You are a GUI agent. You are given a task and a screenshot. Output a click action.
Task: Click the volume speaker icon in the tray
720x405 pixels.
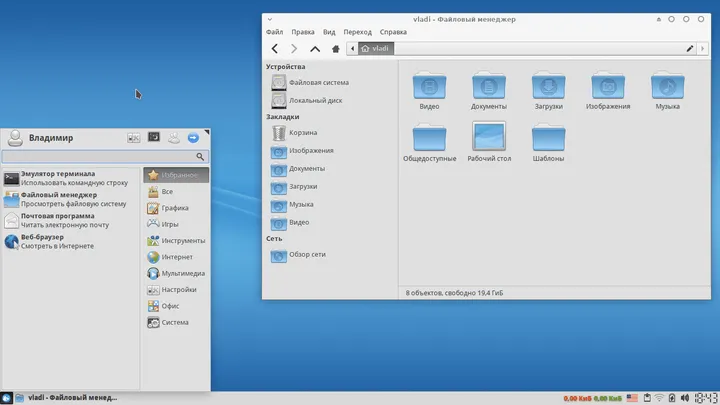click(x=686, y=398)
